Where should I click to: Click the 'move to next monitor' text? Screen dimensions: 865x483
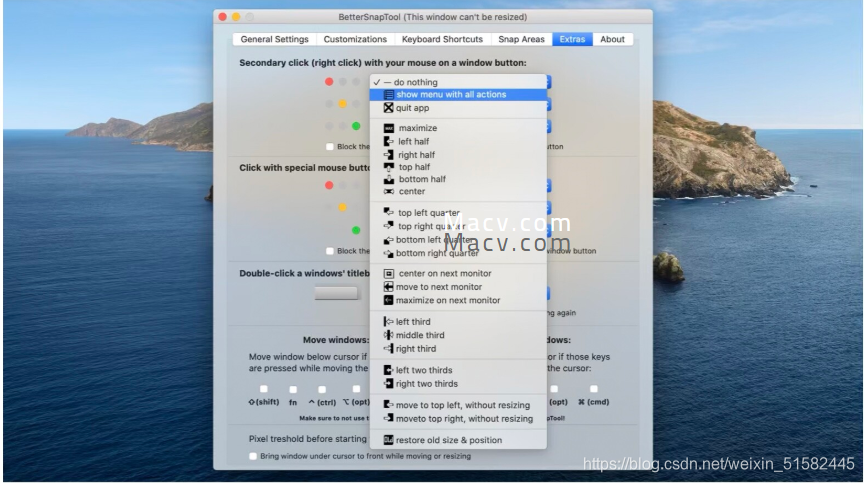tap(439, 287)
